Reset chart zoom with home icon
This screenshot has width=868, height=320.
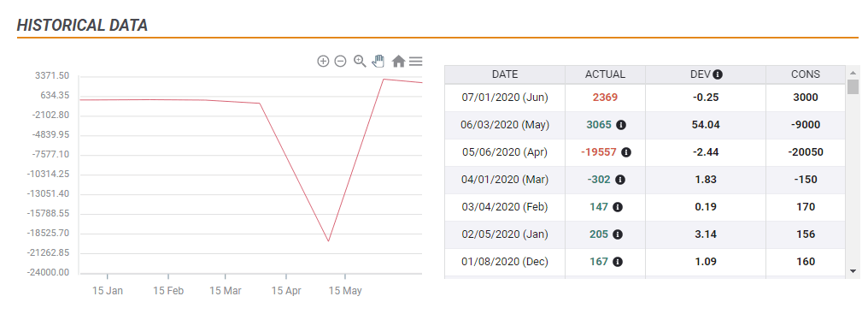pos(399,61)
